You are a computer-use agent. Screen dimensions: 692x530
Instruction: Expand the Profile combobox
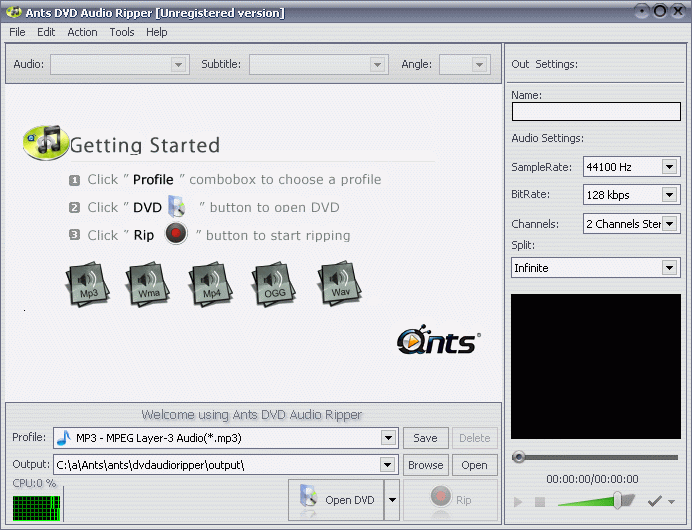click(x=388, y=438)
